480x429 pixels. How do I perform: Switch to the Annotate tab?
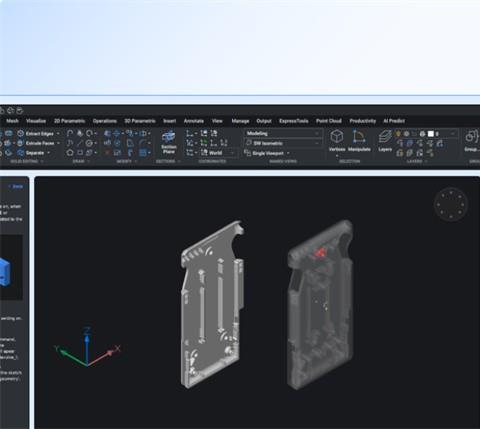click(x=194, y=121)
